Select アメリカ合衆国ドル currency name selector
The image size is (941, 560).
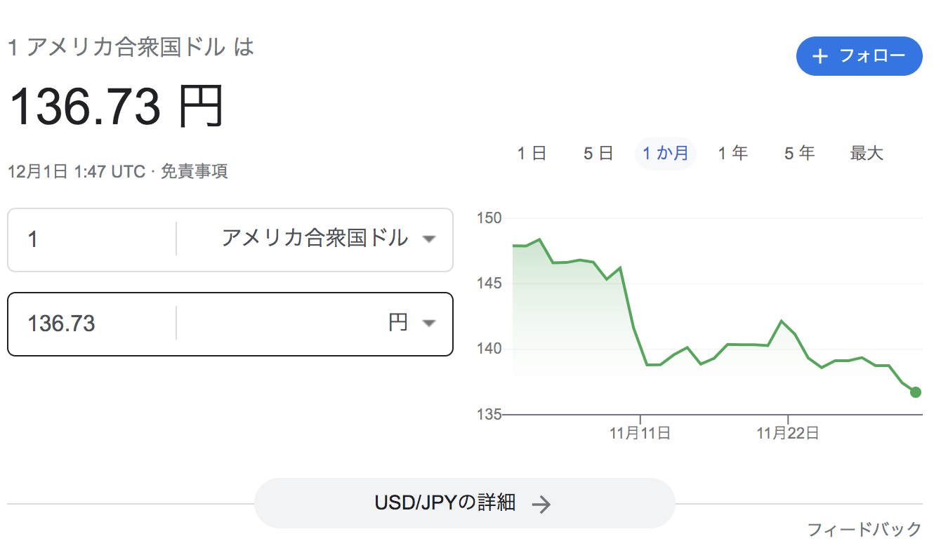tap(315, 239)
